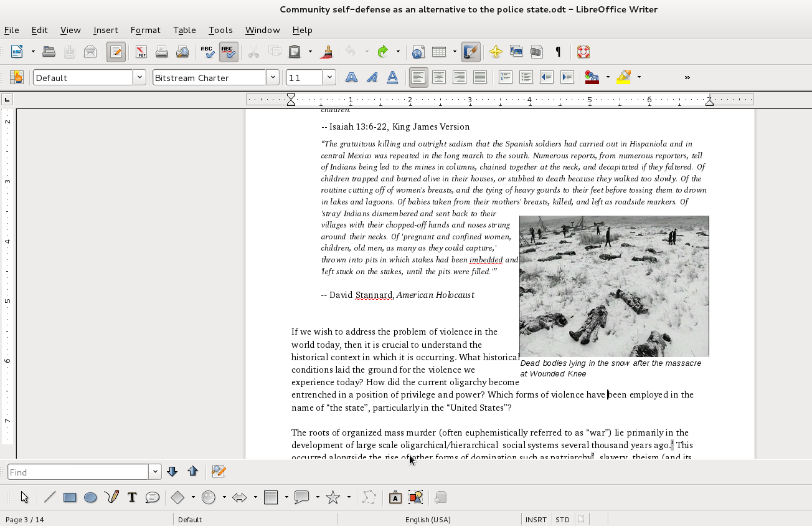Click English (USA) language in the status bar
Viewport: 812px width, 526px height.
428,519
